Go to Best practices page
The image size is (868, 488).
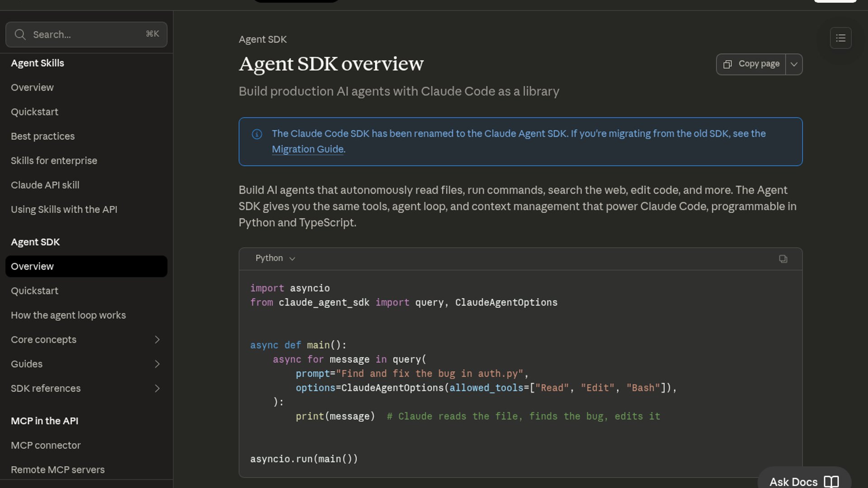click(x=42, y=136)
